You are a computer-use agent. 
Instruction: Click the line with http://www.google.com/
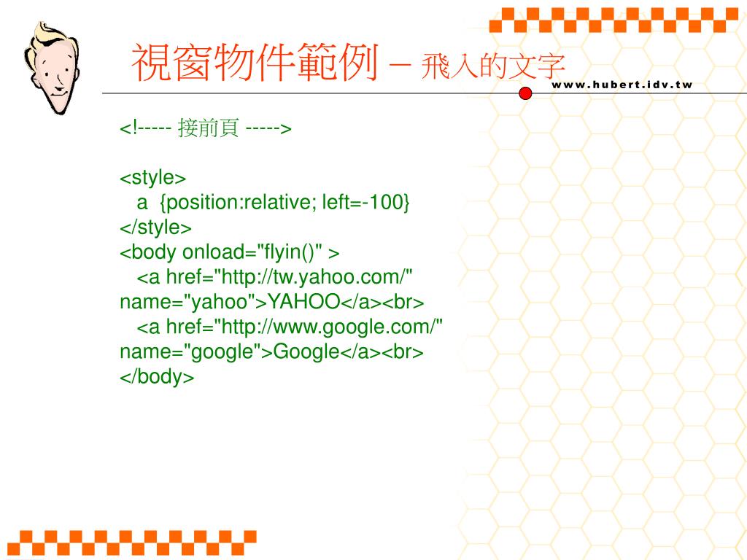290,327
